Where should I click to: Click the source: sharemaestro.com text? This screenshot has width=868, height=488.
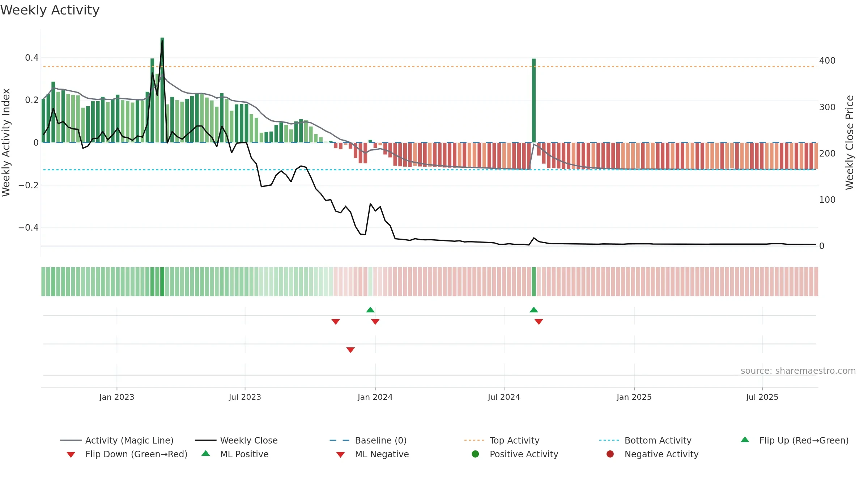pos(798,371)
